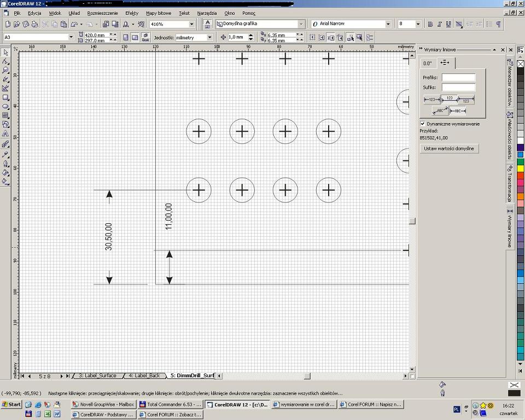Screen dimensions: 525x420
Task: Toggle the Bold text button
Action: [x=430, y=24]
